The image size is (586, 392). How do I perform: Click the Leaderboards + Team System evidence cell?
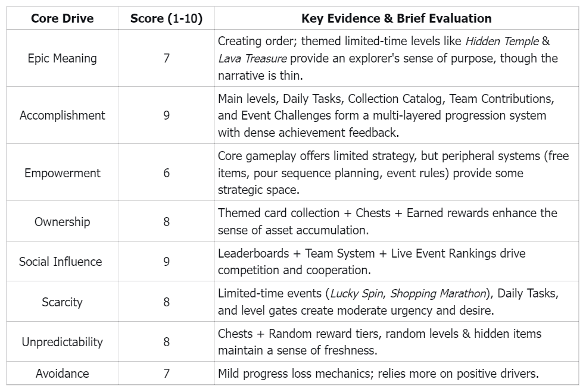pos(371,262)
